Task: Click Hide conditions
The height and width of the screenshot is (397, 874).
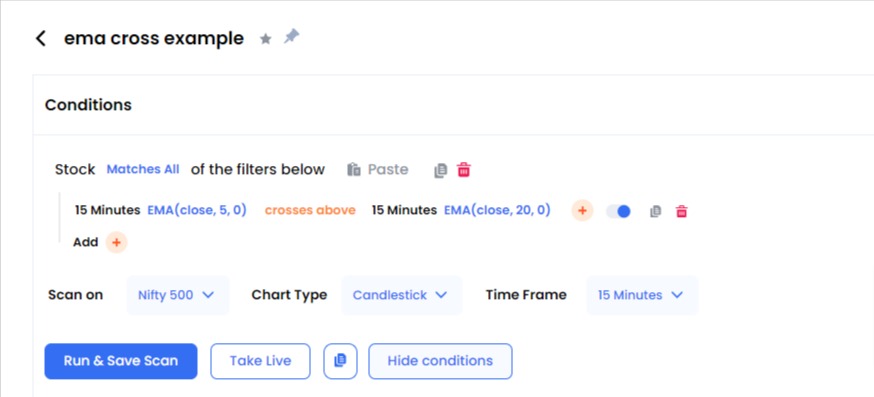Action: coord(440,361)
